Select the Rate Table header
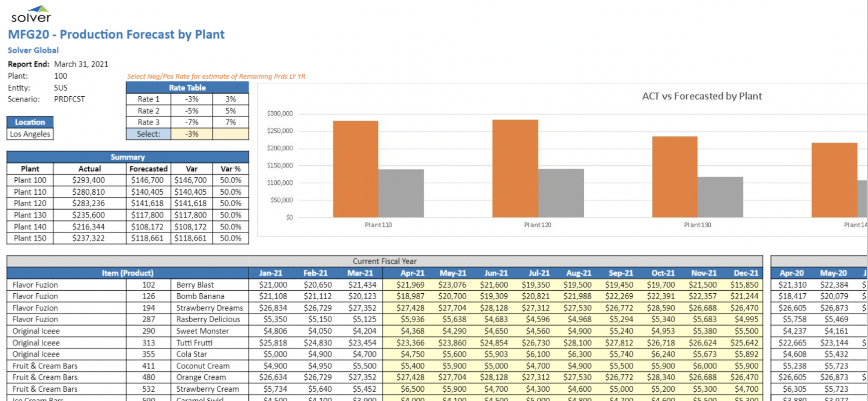Screen dimensions: 868x401 coord(187,87)
